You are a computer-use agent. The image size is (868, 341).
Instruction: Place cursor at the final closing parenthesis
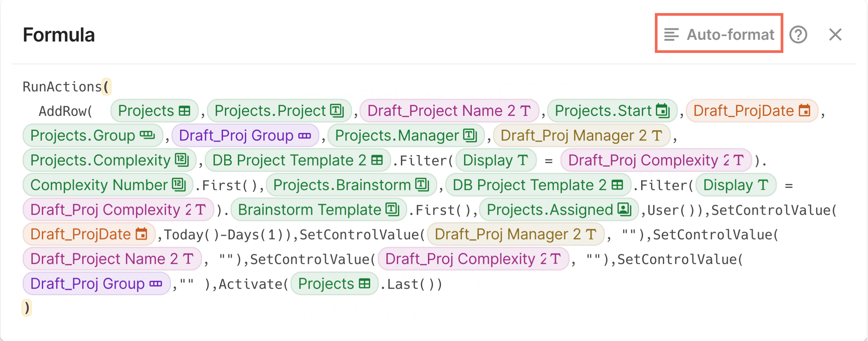[27, 308]
